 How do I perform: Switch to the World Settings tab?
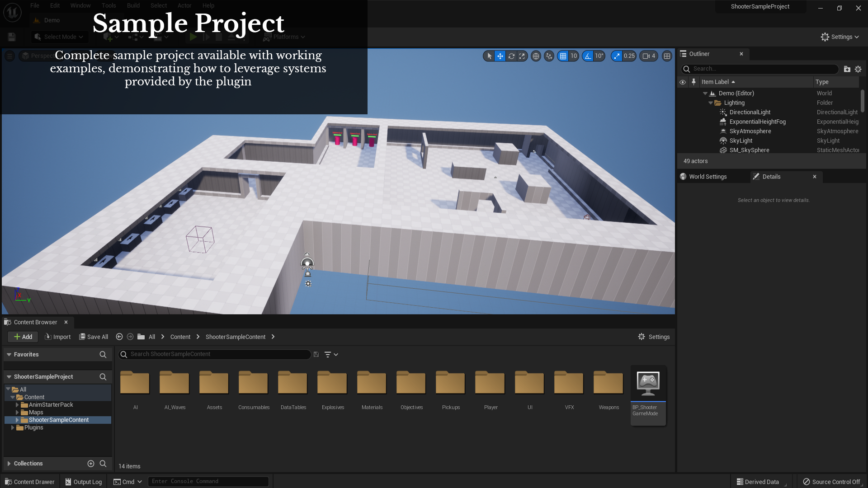tap(708, 177)
